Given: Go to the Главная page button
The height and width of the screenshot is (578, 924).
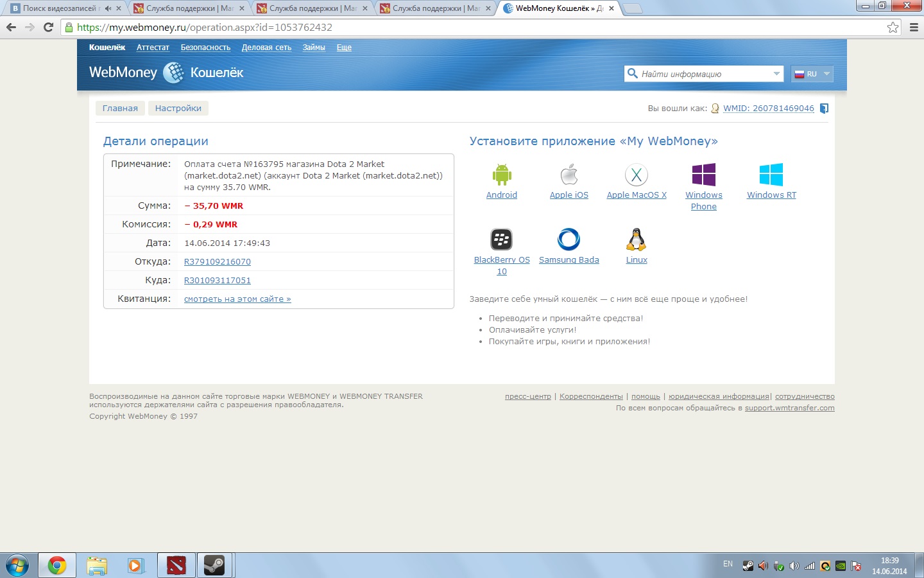Looking at the screenshot, I should click(120, 109).
